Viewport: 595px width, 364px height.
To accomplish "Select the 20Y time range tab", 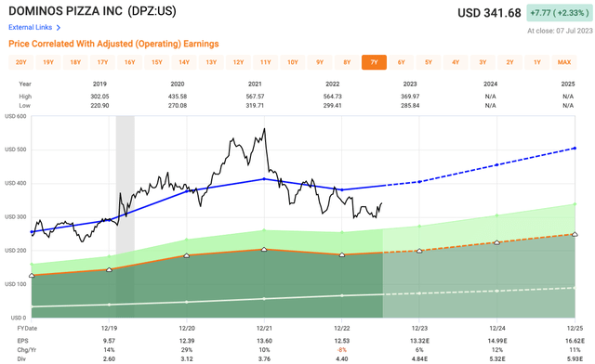I will (20, 62).
